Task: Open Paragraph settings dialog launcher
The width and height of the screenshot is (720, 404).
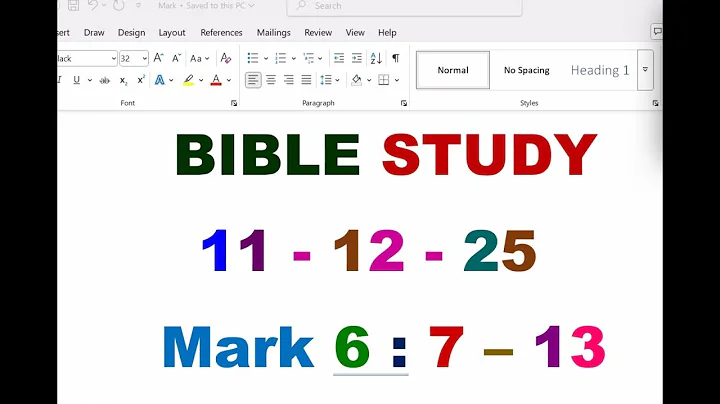Action: coord(404,103)
